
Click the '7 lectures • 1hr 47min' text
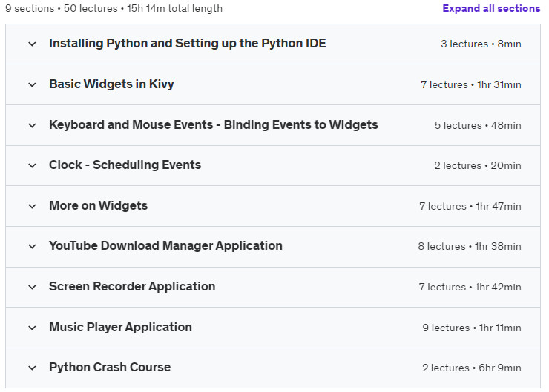point(470,206)
